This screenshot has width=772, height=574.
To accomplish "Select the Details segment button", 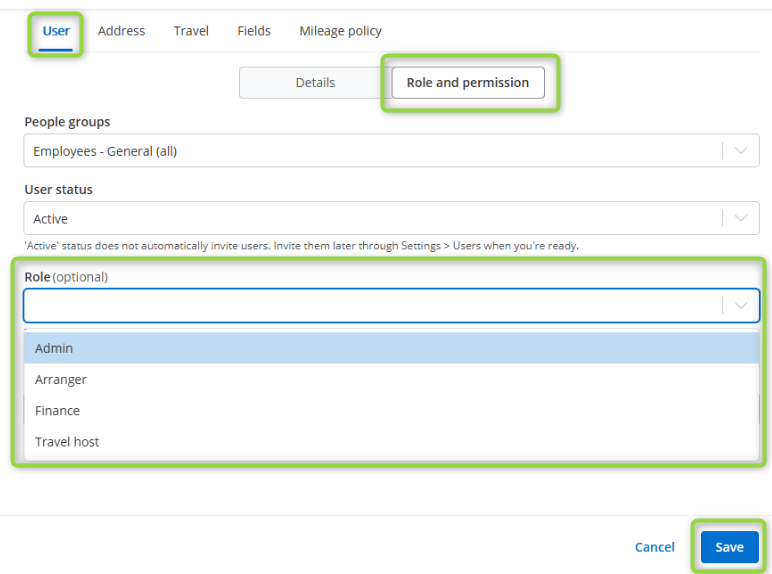I will point(315,83).
